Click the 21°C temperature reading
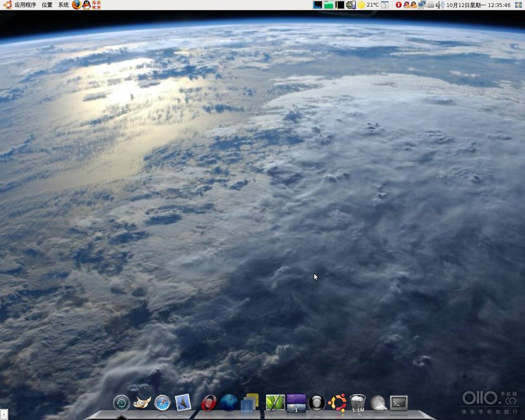 (373, 5)
